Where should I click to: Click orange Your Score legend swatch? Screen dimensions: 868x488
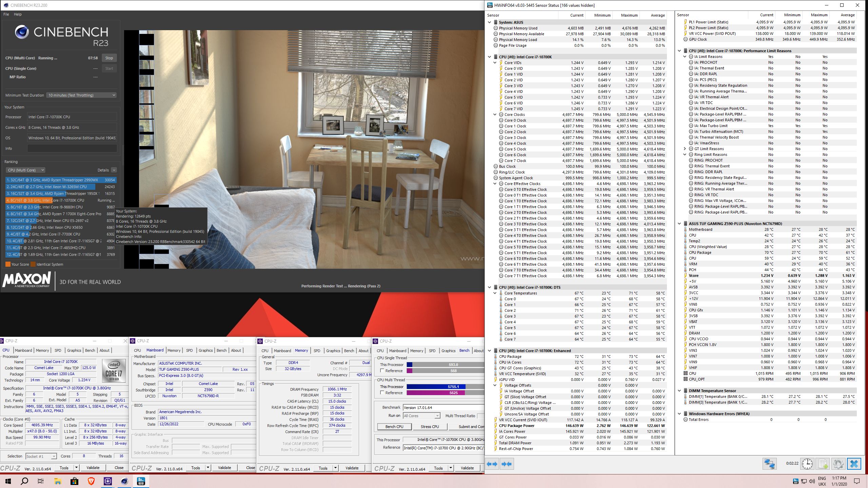[x=8, y=264]
